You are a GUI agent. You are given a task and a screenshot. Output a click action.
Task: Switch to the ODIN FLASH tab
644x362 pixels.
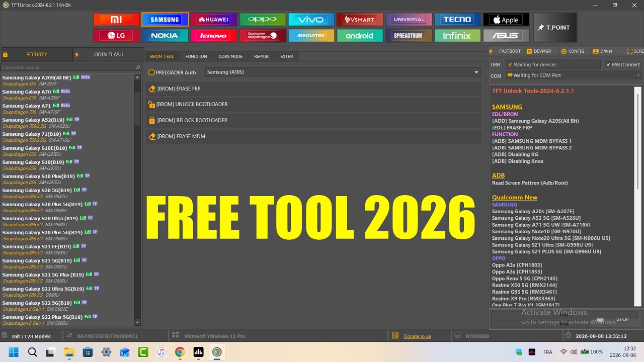click(x=108, y=54)
